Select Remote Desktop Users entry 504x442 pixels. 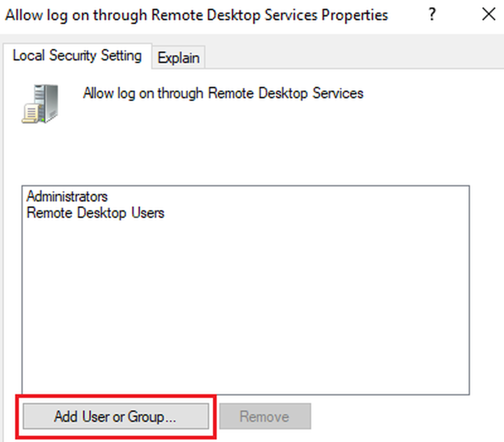coord(95,213)
